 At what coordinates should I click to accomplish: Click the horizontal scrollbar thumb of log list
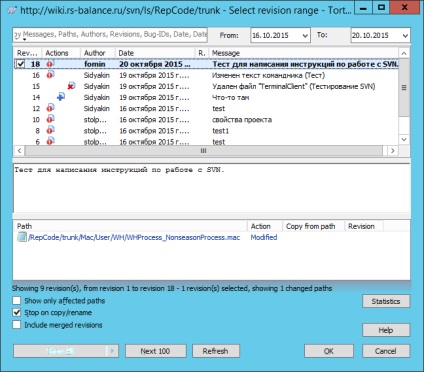204,151
